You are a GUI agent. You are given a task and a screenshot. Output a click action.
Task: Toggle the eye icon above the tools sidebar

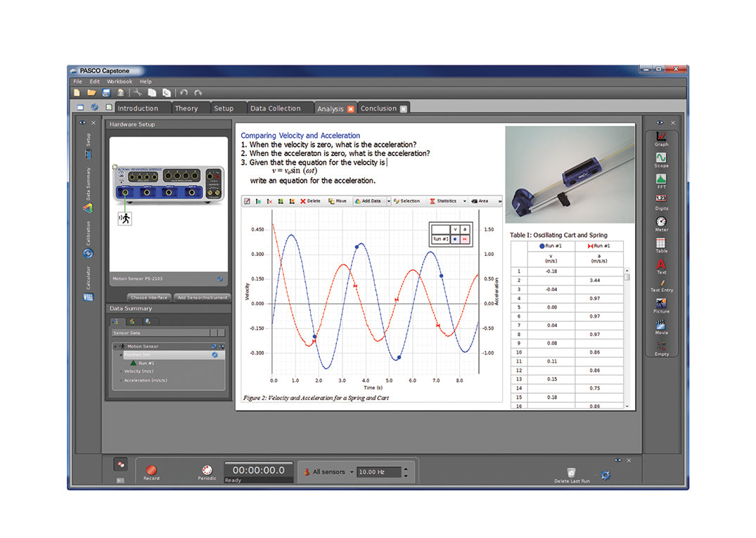point(83,122)
